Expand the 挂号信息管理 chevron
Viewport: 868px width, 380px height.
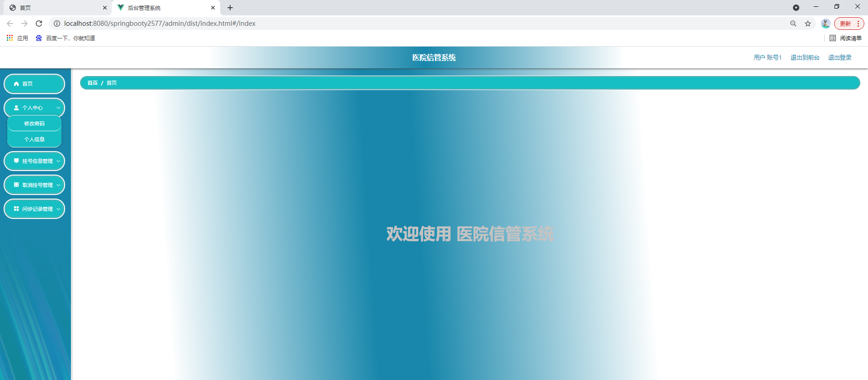point(58,161)
